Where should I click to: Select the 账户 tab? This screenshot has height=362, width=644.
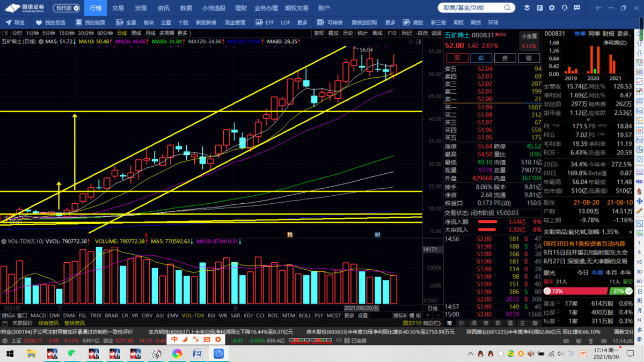(x=324, y=8)
